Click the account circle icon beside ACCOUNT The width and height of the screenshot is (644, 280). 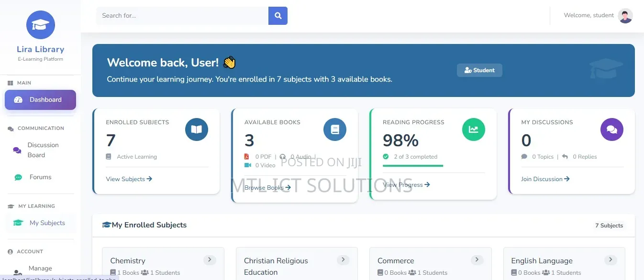coord(11,252)
